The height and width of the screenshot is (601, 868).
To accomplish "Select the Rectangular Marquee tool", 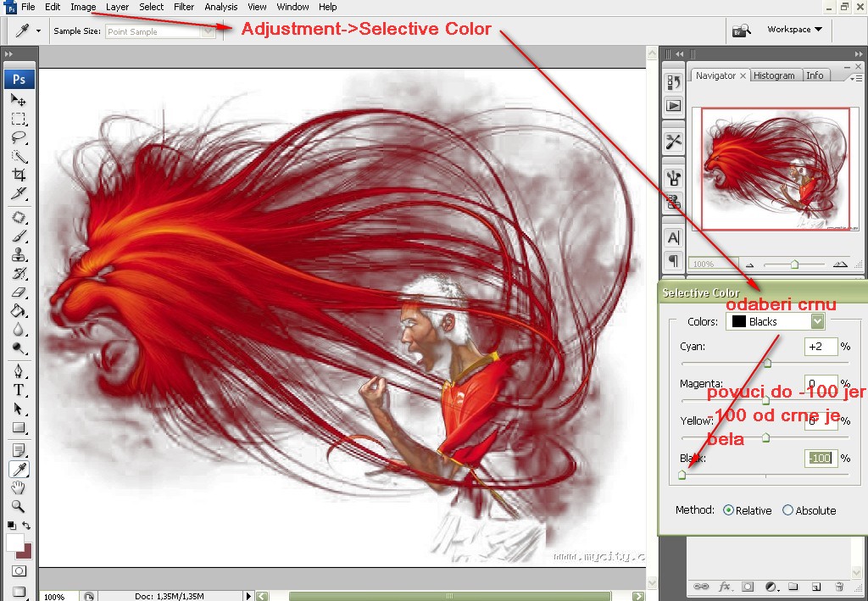I will (x=19, y=119).
